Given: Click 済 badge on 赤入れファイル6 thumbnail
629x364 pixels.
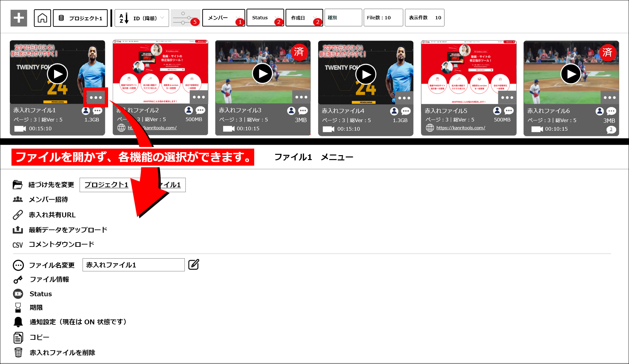Looking at the screenshot, I should [x=607, y=52].
